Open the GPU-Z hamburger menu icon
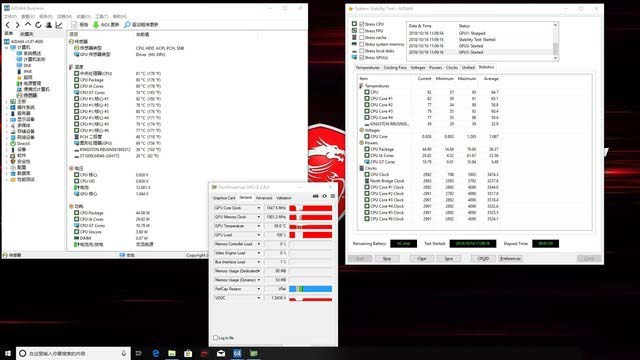Viewport: 640px width, 360px height. click(x=333, y=196)
